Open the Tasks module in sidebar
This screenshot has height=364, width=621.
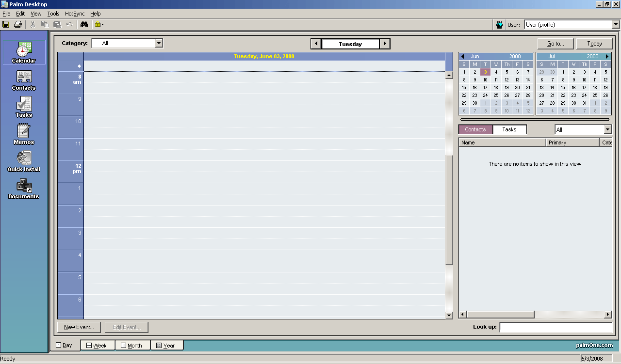[x=24, y=107]
